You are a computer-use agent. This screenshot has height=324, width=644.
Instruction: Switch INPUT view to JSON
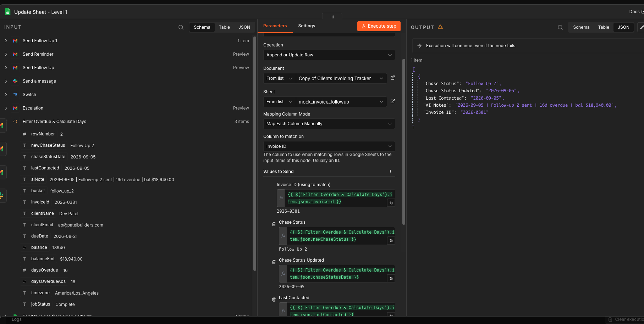[x=244, y=27]
